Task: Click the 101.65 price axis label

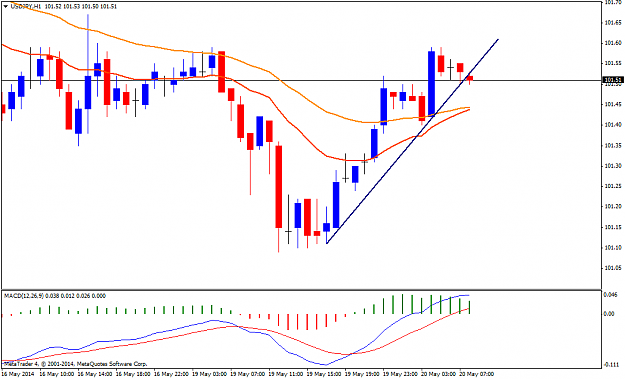Action: click(x=613, y=22)
